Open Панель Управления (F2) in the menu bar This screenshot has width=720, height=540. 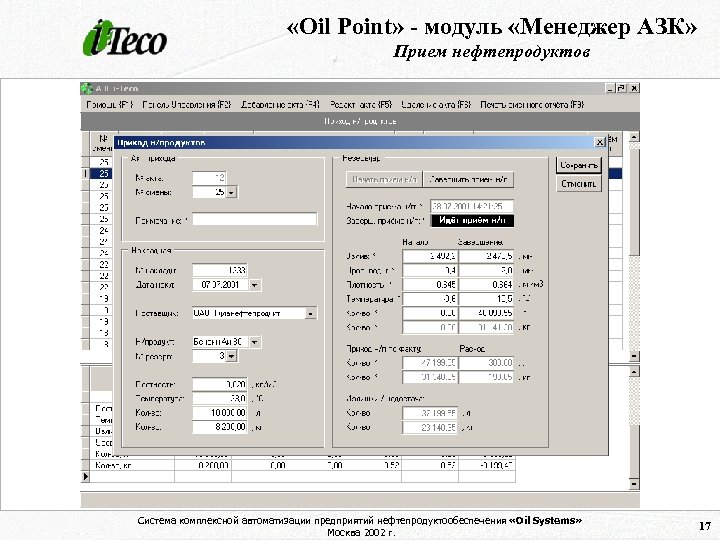(x=186, y=105)
